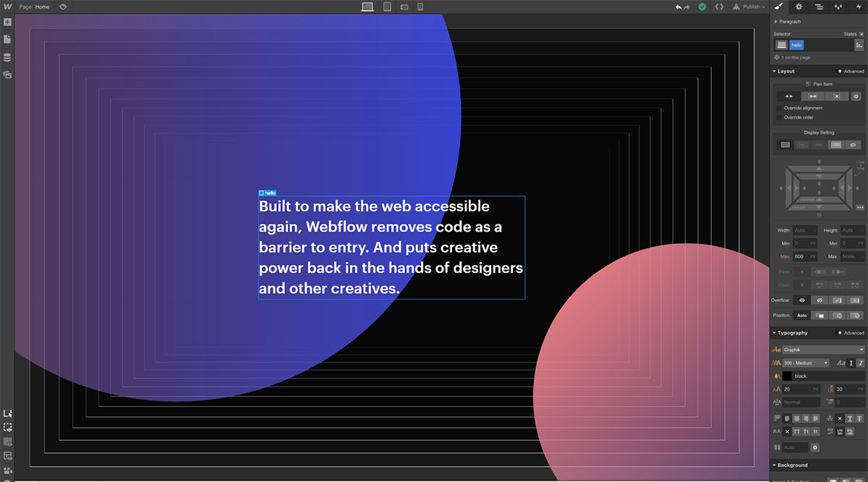
Task: Open the 500 - Medium weight dropdown
Action: (806, 363)
